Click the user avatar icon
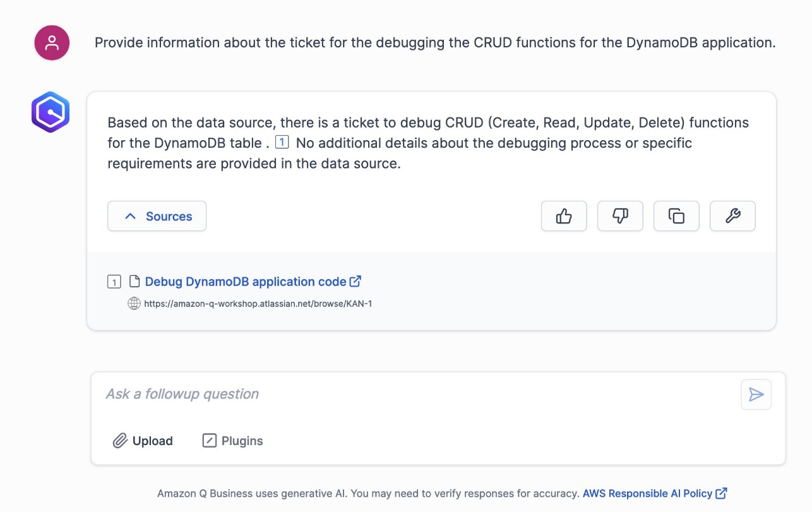Image resolution: width=812 pixels, height=512 pixels. (x=52, y=43)
